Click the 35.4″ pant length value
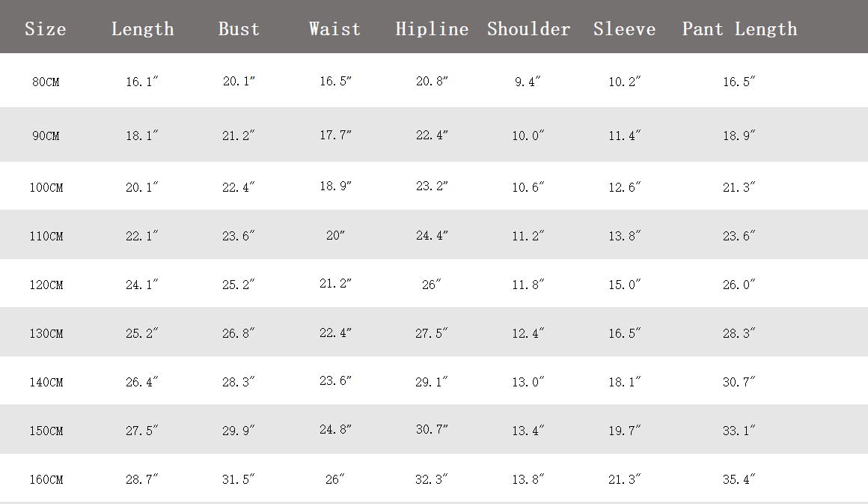Viewport: 868px width, 504px height. tap(739, 479)
